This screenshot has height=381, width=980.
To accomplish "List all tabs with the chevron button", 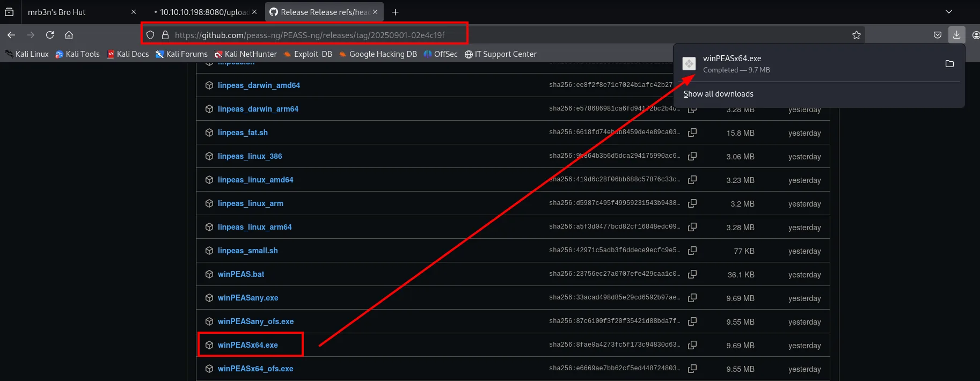I will click(x=949, y=12).
